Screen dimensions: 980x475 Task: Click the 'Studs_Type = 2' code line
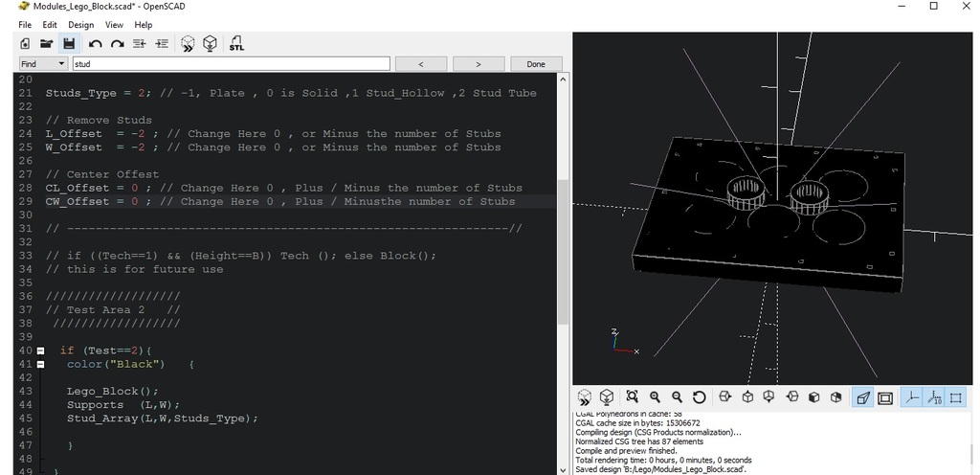[x=291, y=93]
